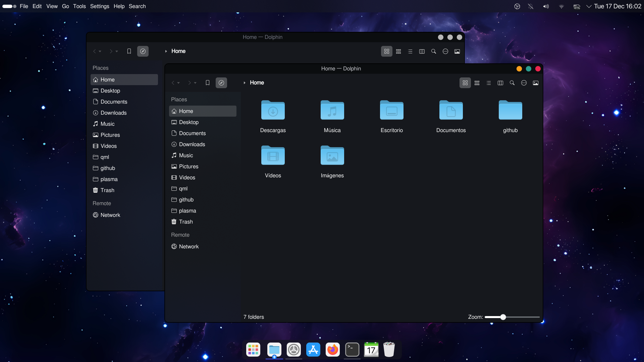Toggle the compass location button in front window
644x362 pixels.
221,83
